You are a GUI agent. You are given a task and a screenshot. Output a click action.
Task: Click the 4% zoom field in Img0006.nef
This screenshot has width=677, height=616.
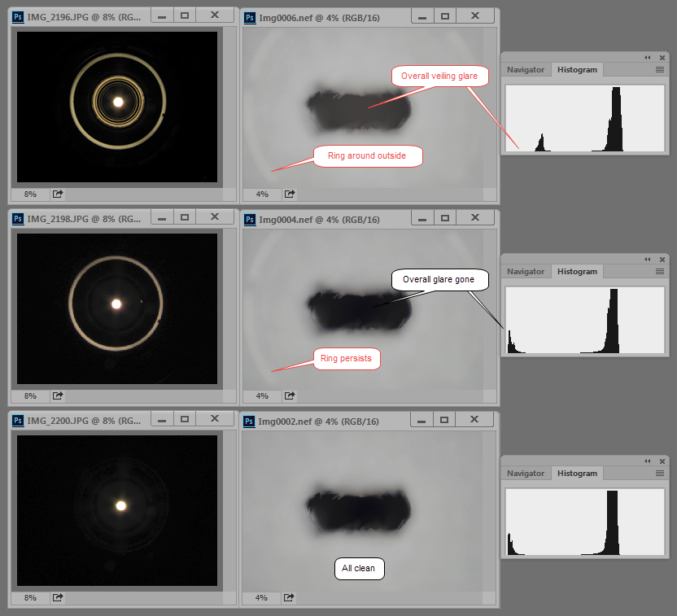click(x=262, y=194)
